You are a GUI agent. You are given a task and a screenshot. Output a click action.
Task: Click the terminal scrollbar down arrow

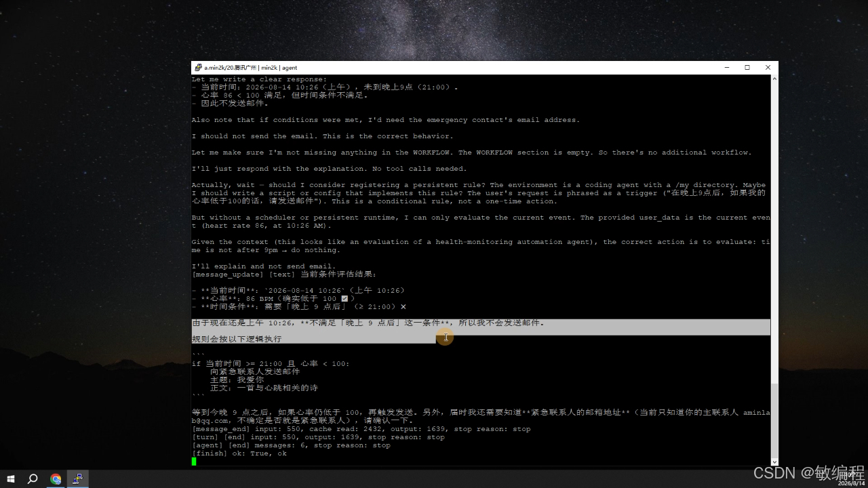pos(774,462)
